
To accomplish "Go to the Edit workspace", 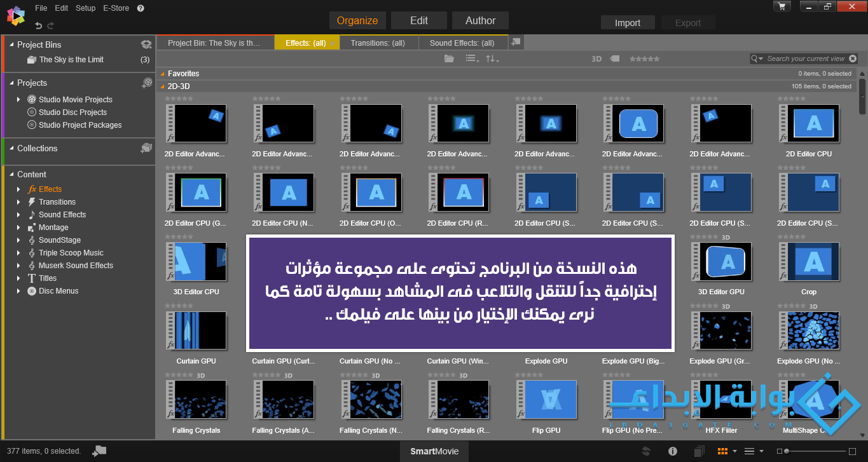I will 419,20.
